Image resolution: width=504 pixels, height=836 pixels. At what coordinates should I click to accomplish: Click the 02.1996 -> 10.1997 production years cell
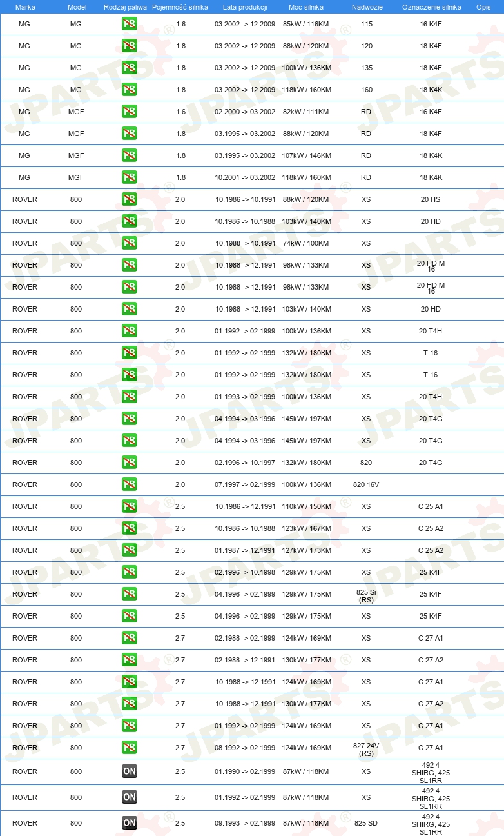[x=246, y=463]
